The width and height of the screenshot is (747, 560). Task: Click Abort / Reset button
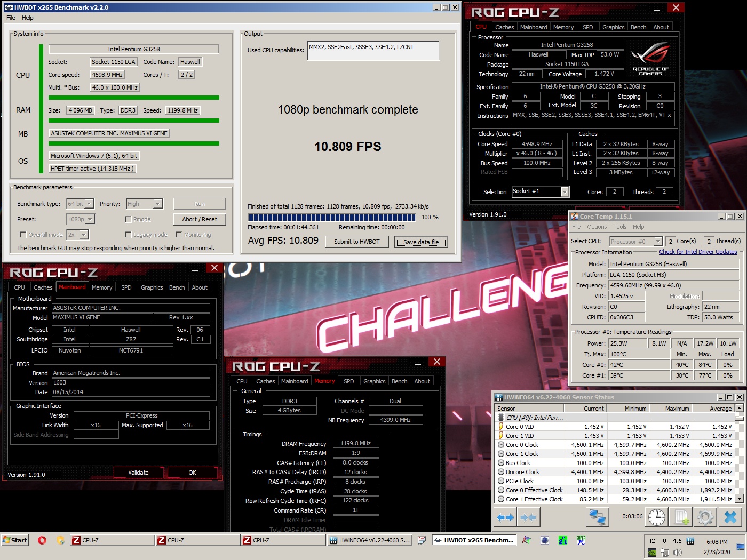coord(200,219)
